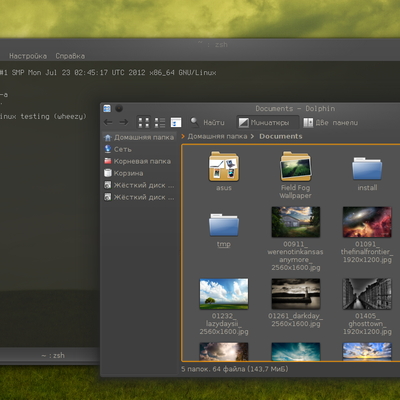
Task: Open Сеть in the Places sidebar
Action: pyautogui.click(x=139, y=149)
